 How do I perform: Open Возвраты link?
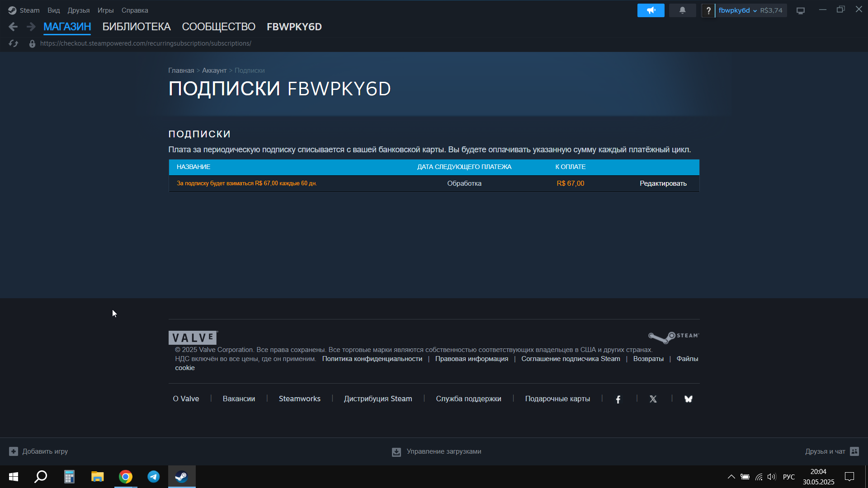click(x=648, y=359)
